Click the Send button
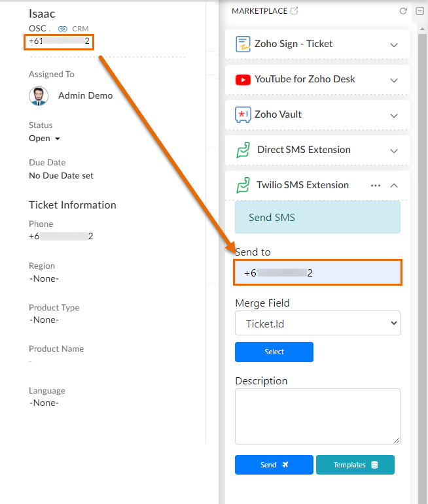428x504 pixels. pyautogui.click(x=274, y=465)
